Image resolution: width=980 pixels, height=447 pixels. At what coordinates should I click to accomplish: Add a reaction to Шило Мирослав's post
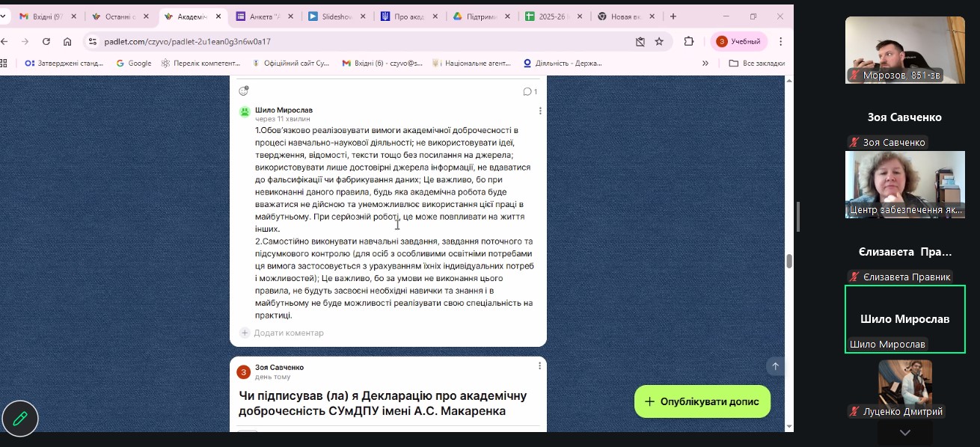pyautogui.click(x=243, y=91)
